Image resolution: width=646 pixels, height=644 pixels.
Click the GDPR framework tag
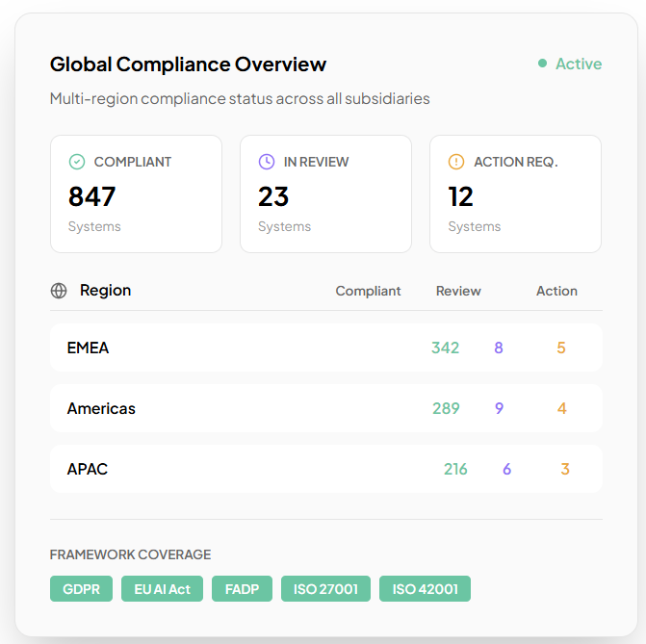coord(81,589)
